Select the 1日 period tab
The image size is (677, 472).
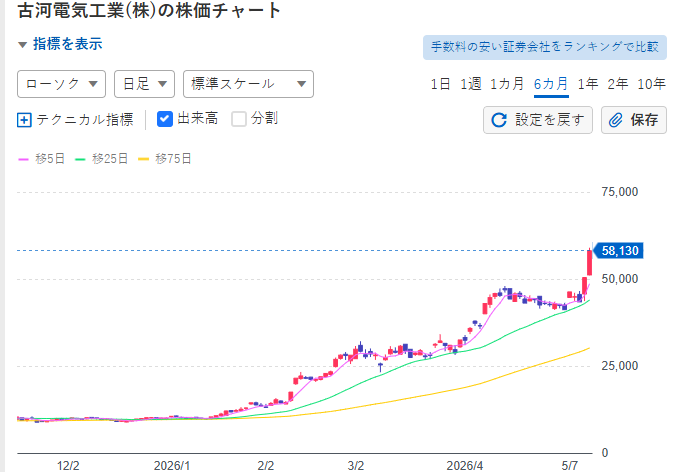(x=440, y=84)
